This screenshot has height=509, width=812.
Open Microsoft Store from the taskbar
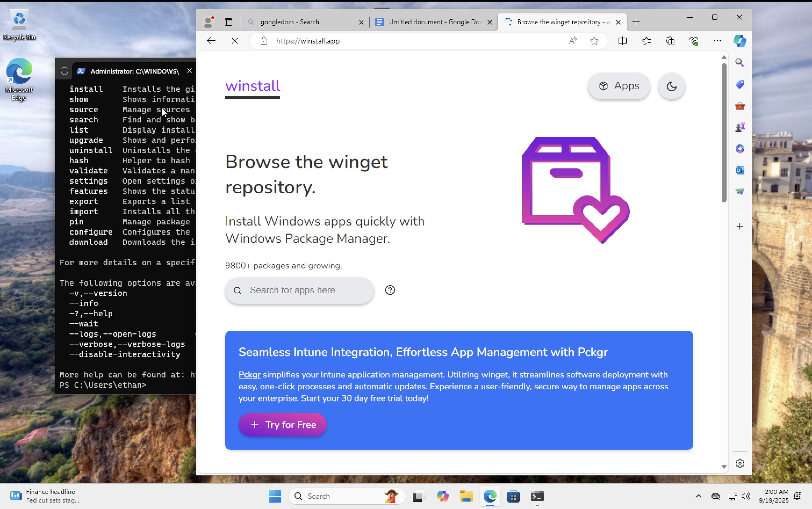513,496
